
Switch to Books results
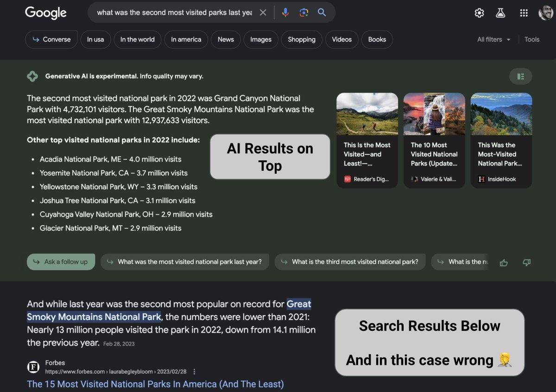tap(377, 39)
